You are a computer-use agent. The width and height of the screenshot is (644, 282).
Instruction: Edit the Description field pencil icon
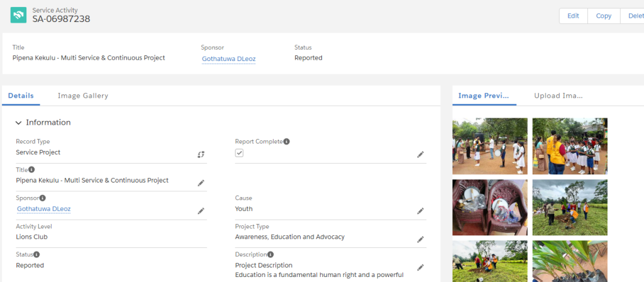[x=420, y=267]
